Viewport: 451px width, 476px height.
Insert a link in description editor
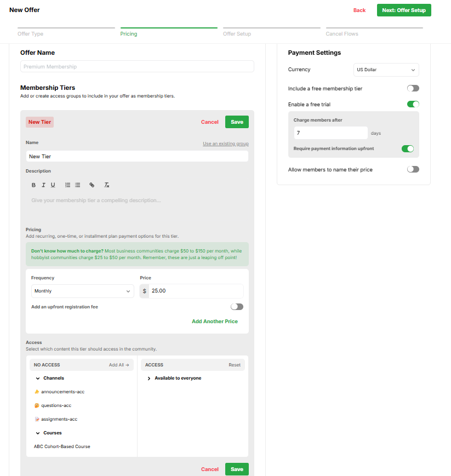tap(92, 185)
